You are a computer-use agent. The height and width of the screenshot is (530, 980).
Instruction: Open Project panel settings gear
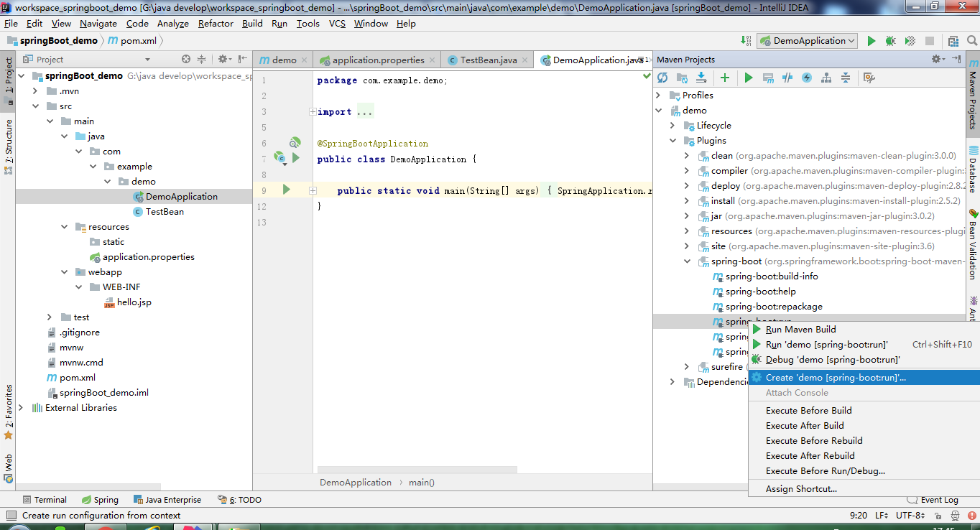[223, 59]
